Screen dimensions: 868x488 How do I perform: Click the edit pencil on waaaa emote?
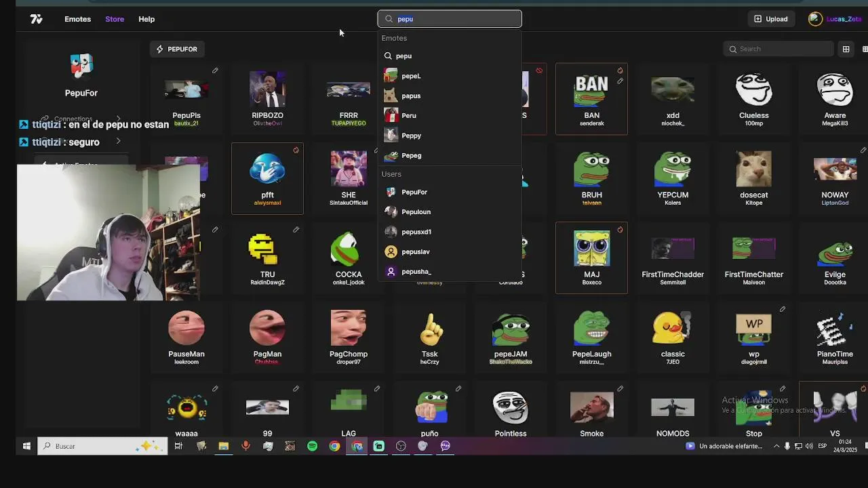(215, 388)
